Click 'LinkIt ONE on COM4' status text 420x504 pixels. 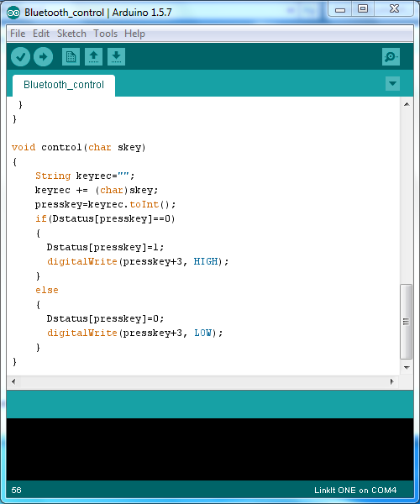pos(355,491)
